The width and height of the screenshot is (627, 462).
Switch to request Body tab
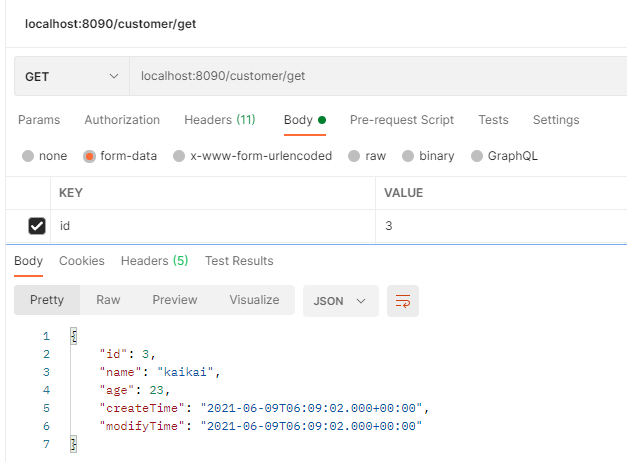(x=305, y=120)
